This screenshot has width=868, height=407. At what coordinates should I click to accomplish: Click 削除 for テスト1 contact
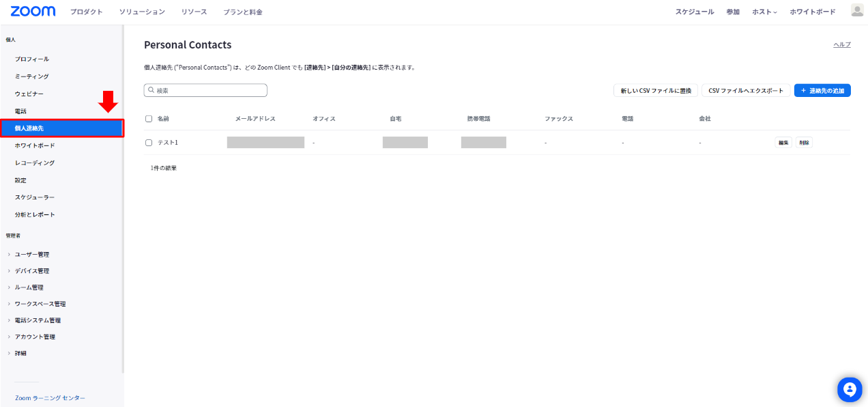click(804, 143)
